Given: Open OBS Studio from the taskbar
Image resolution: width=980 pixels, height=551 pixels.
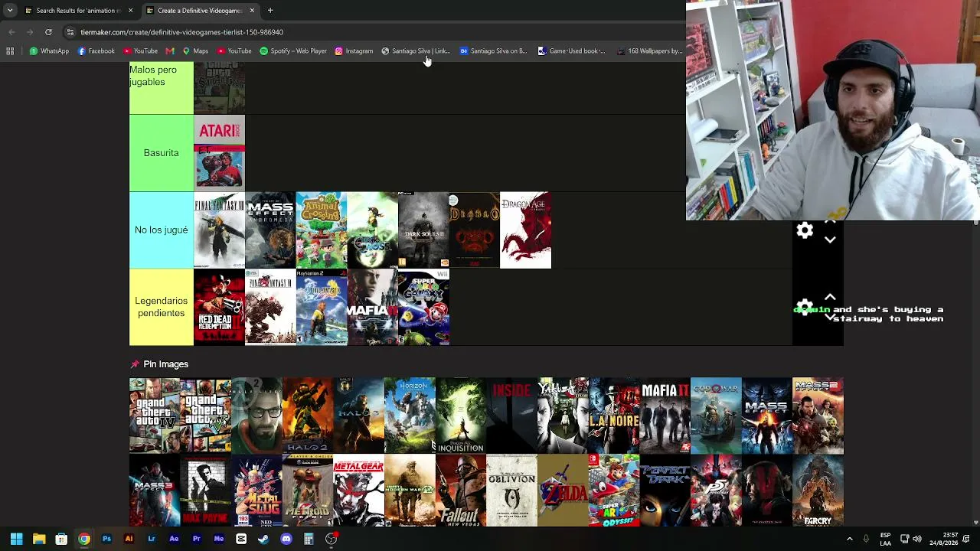Looking at the screenshot, I should pyautogui.click(x=331, y=540).
